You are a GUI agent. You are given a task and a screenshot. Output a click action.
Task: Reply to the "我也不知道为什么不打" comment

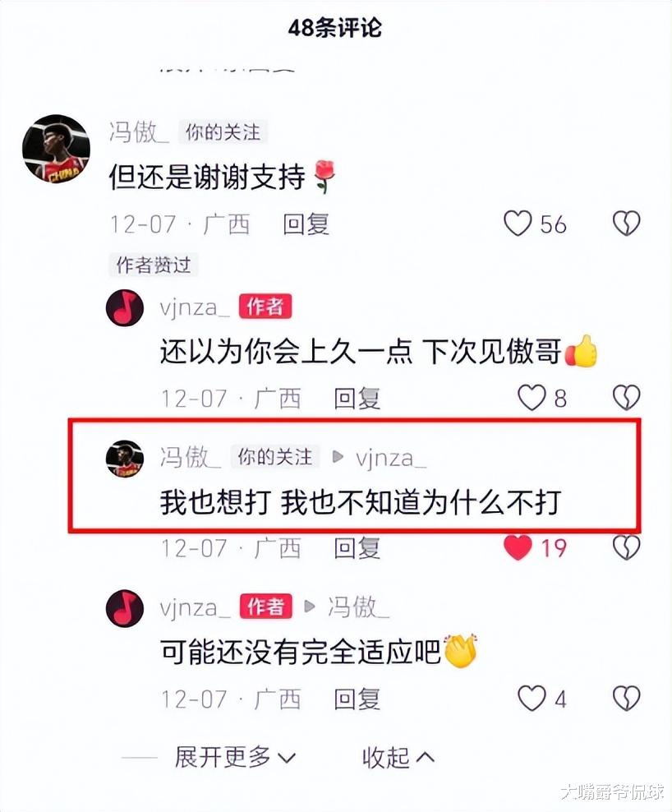357,548
